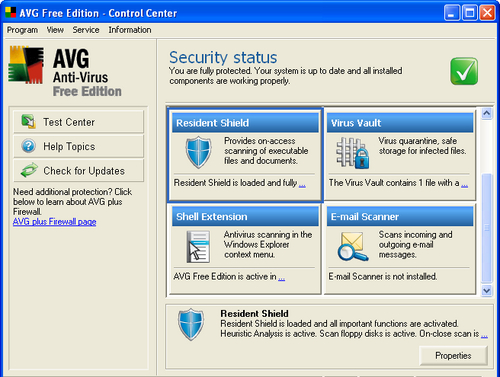Click 'Virus quarantine, safe storage' description
Screen dimensions: 500x377
[422, 146]
